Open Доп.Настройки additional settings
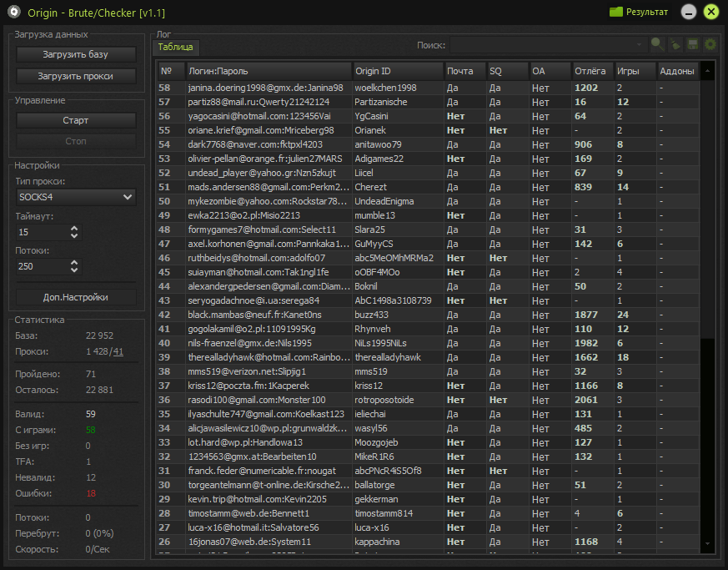This screenshot has height=570, width=728. pyautogui.click(x=76, y=297)
